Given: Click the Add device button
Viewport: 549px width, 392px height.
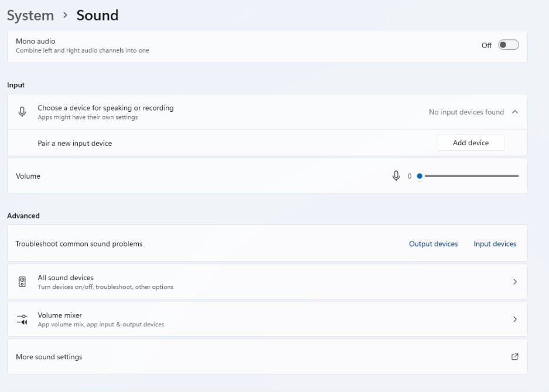Looking at the screenshot, I should click(x=470, y=142).
